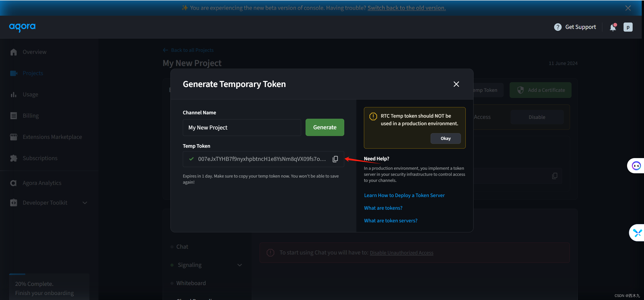Click the 11 June 2024 date

coord(563,63)
